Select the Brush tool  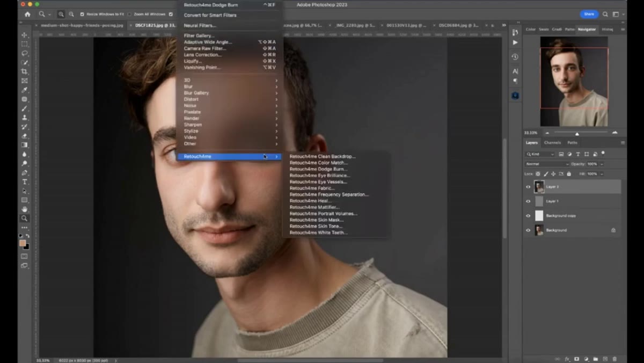point(25,108)
